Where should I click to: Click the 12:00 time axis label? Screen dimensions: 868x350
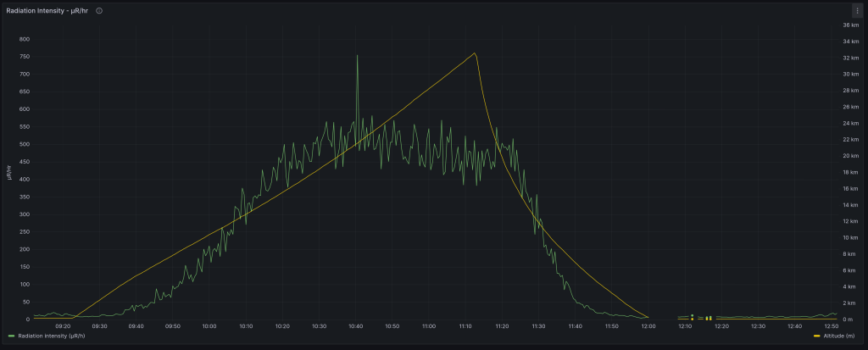tap(648, 326)
